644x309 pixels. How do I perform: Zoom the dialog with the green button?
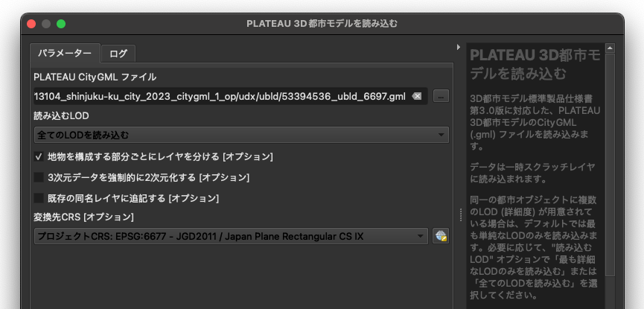pyautogui.click(x=61, y=24)
